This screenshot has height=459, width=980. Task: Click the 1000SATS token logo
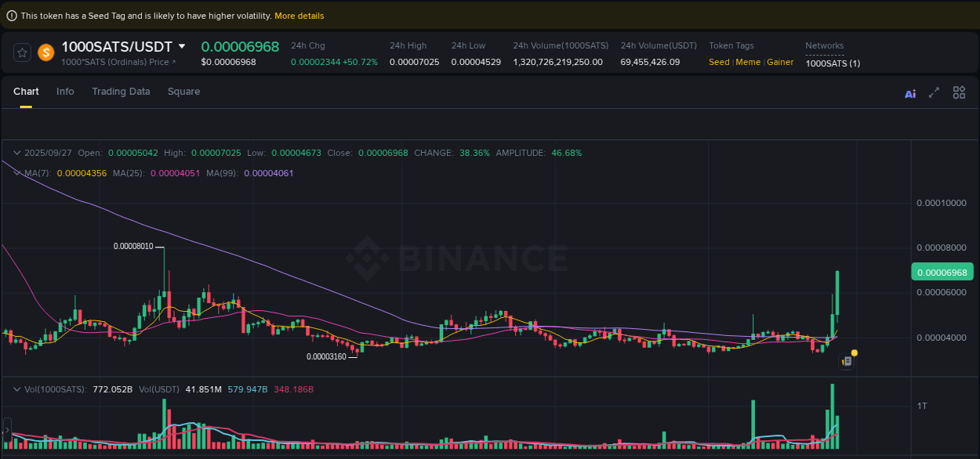coord(45,52)
